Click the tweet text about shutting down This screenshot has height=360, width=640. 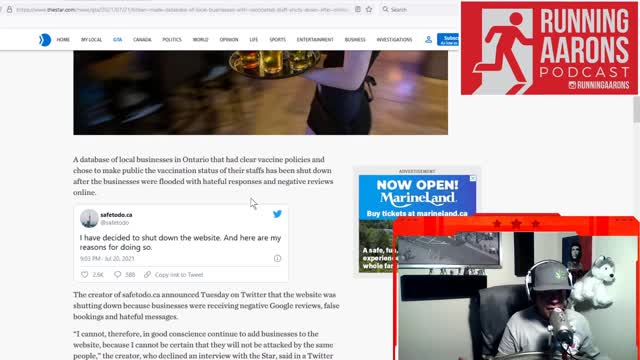[x=180, y=242]
